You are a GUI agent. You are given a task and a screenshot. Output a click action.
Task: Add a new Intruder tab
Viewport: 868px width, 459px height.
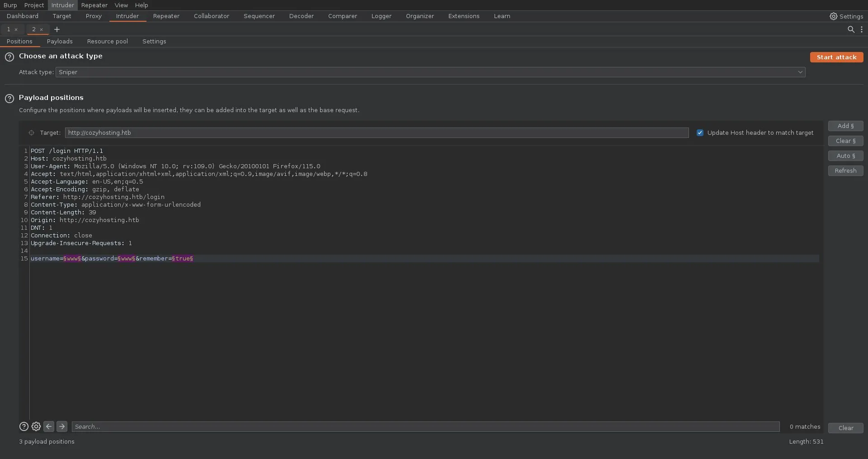(x=57, y=29)
